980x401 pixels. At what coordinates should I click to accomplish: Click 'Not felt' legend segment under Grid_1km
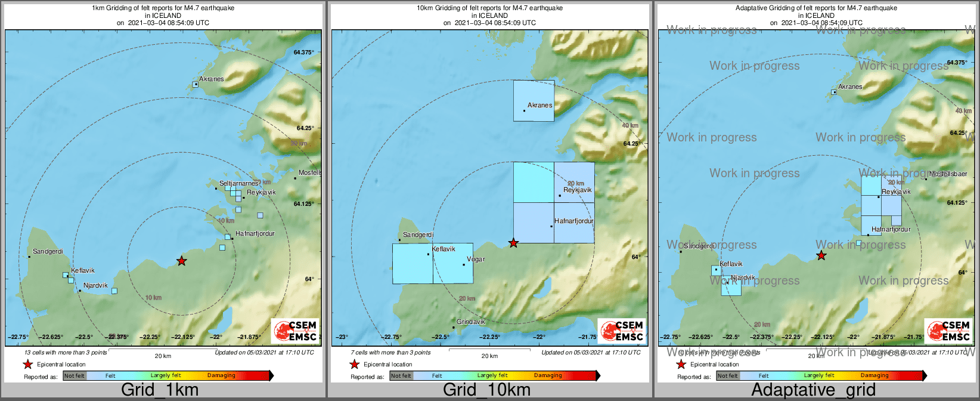pyautogui.click(x=75, y=375)
